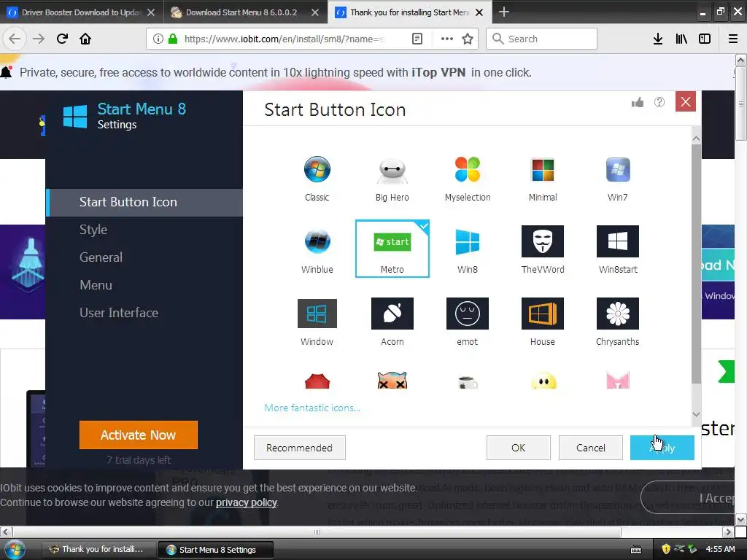Click the shield tray icon
The image size is (747, 560).
click(666, 549)
